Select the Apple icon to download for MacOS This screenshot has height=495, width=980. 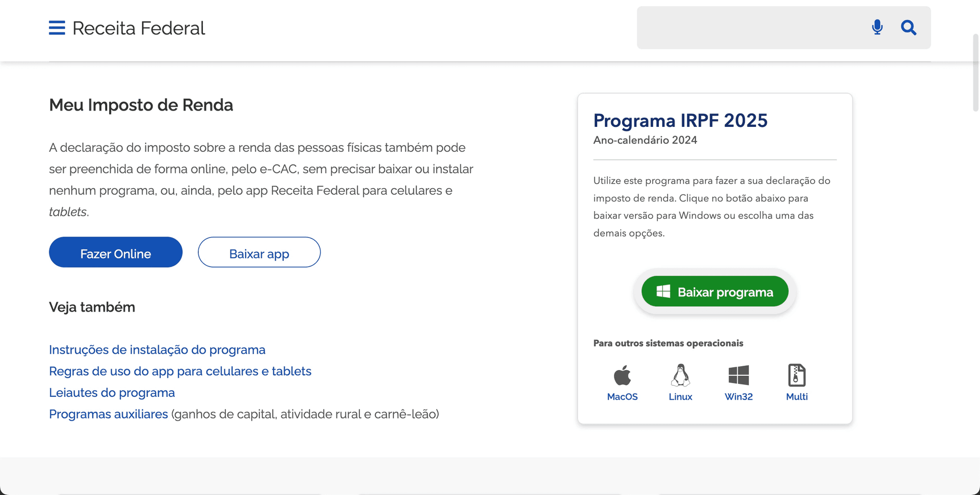tap(622, 376)
